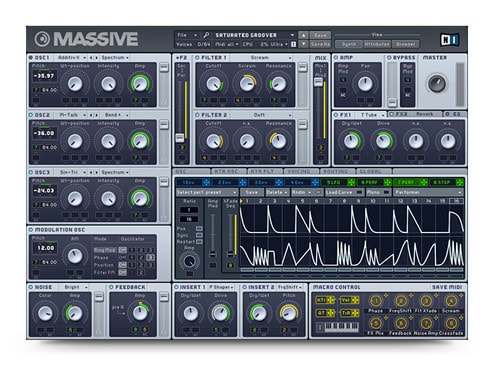Click the Native Instruments NI logo
Image resolution: width=490 pixels, height=368 pixels.
[450, 40]
